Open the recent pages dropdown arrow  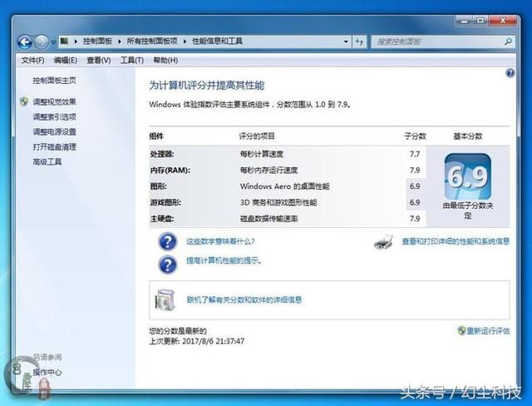53,42
